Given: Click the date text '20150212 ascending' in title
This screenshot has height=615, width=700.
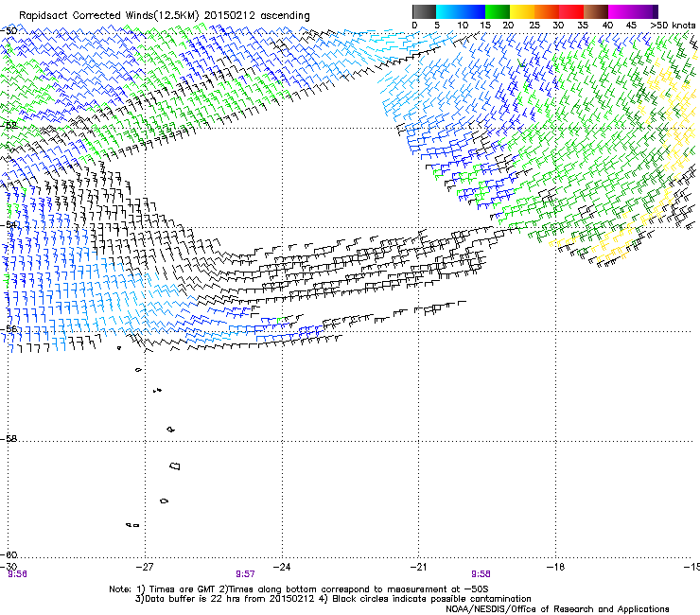Looking at the screenshot, I should (x=256, y=16).
